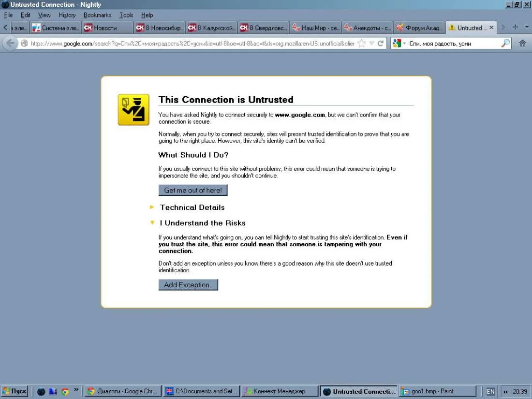Screen dimensions: 532x399
Task: Click the Back navigation arrow
Action: [10, 44]
